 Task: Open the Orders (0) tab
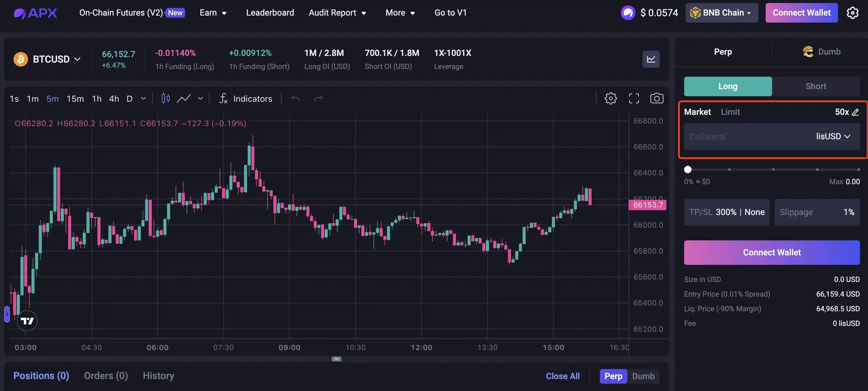[106, 376]
